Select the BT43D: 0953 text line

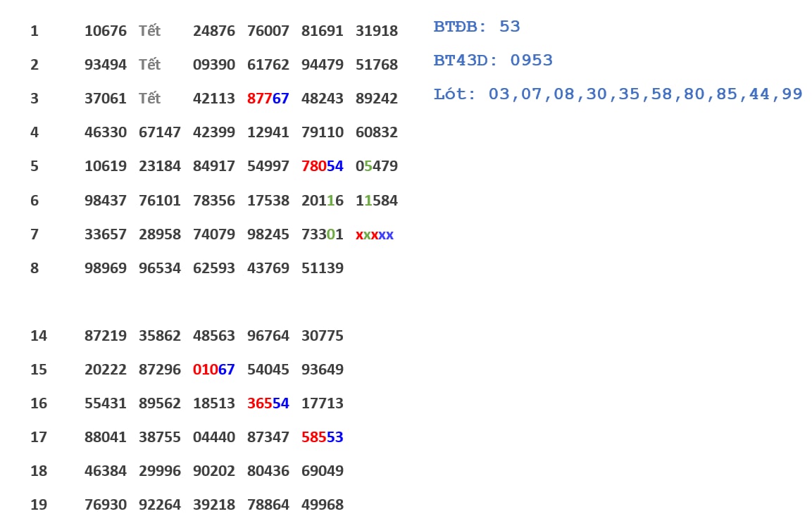coord(493,61)
